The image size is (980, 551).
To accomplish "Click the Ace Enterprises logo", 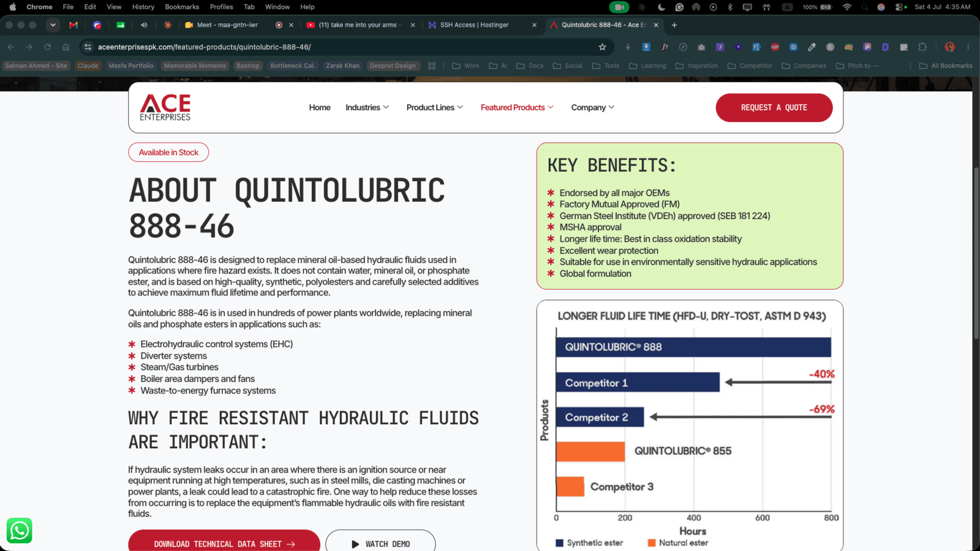I will tap(165, 107).
